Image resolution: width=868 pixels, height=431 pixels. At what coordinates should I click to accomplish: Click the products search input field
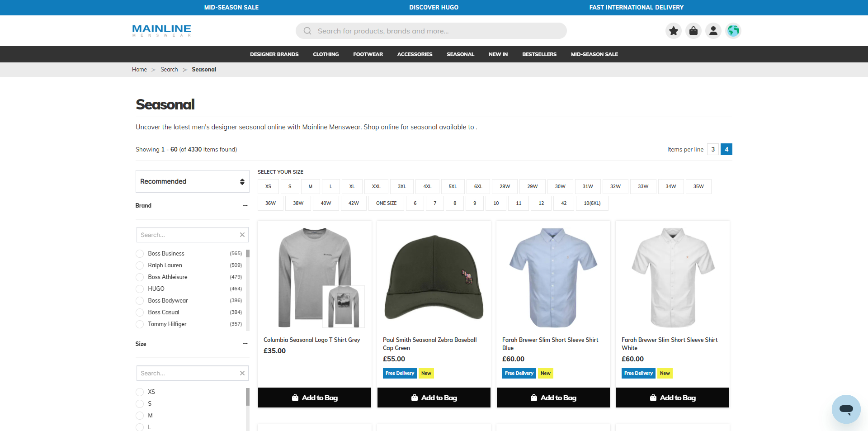point(431,31)
